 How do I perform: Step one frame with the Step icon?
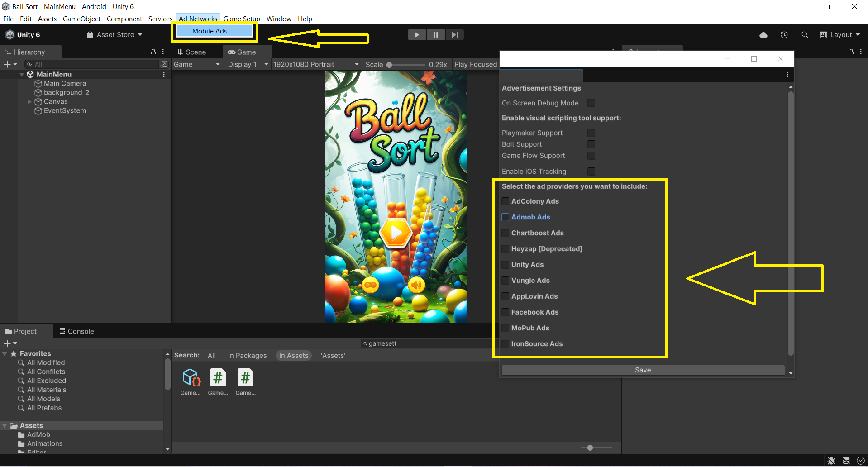[454, 34]
